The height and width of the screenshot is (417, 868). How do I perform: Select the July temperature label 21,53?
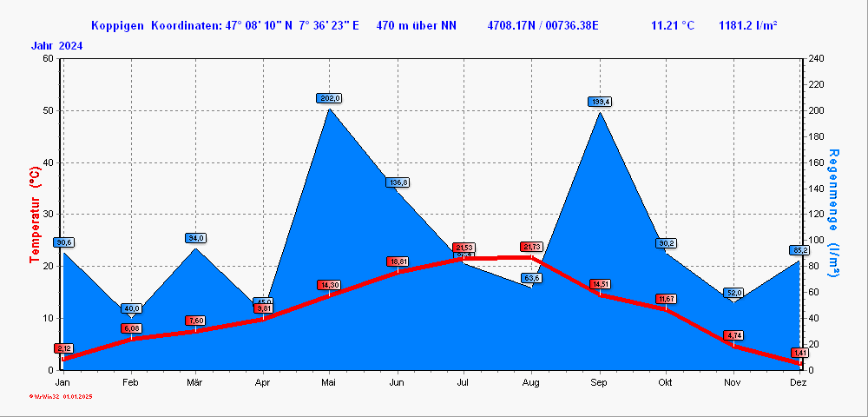[x=464, y=248]
